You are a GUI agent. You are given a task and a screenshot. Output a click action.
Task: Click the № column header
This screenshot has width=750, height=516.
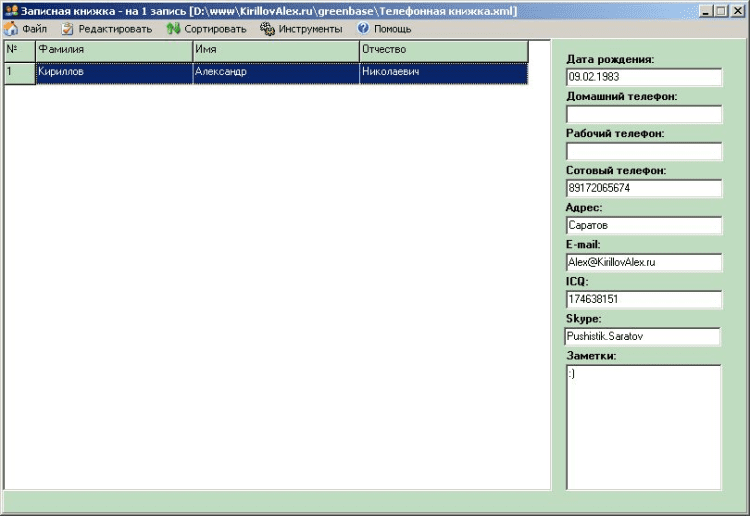coord(20,51)
